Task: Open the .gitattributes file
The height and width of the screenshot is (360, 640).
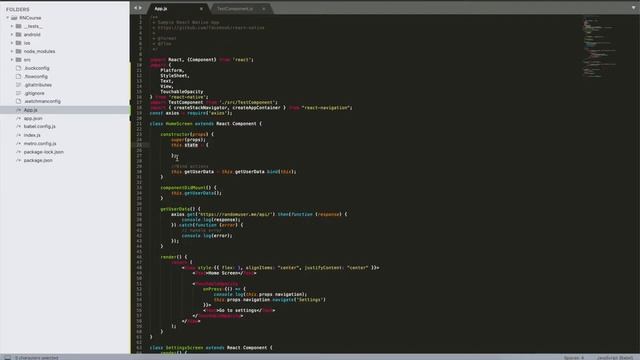Action: [x=38, y=85]
